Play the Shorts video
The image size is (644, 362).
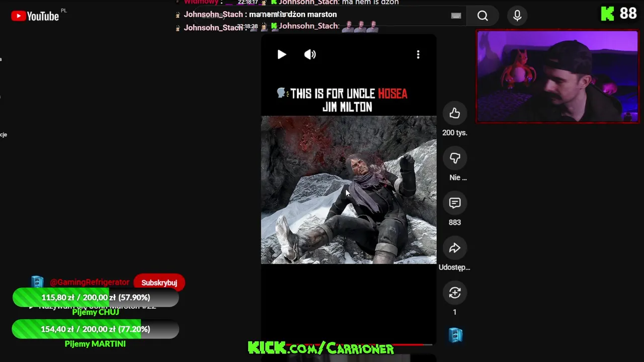click(x=282, y=54)
